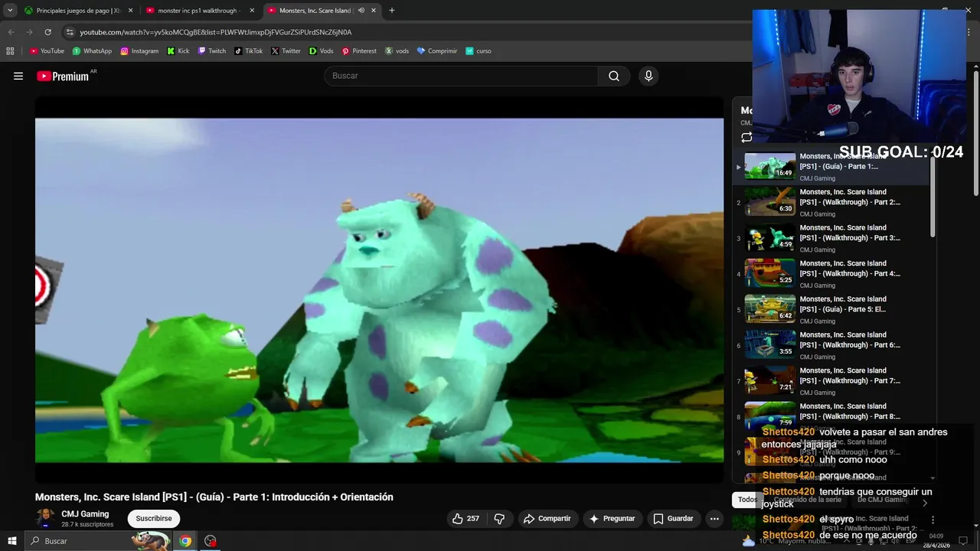Image resolution: width=980 pixels, height=551 pixels.
Task: Open the YouTube guide hamburger menu
Action: coord(18,76)
